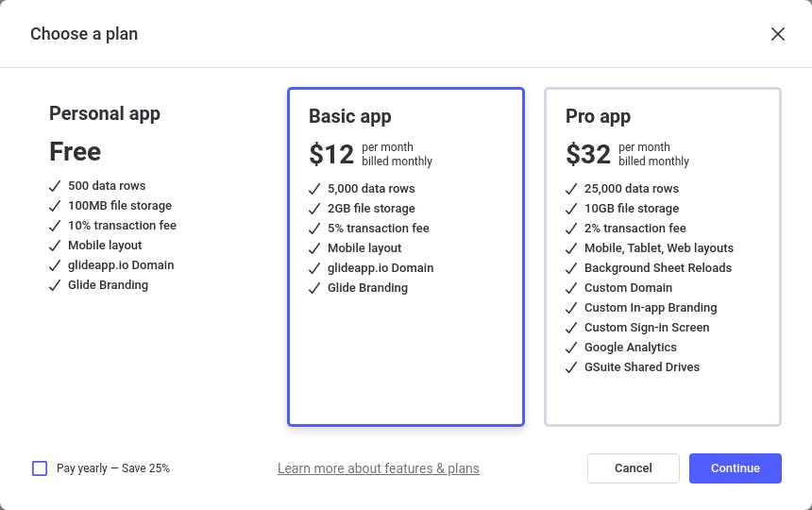Click checkmark beside 2GB file storage
Screen dimensions: 812x510
(x=314, y=209)
